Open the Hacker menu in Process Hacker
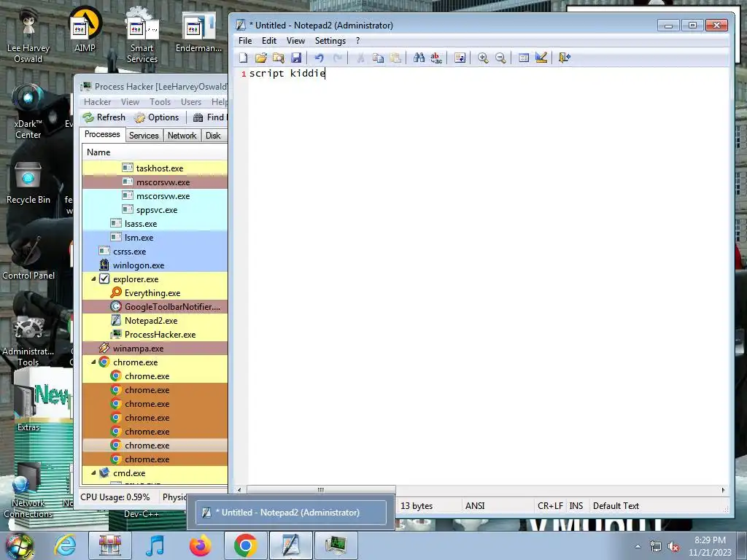 coord(97,102)
